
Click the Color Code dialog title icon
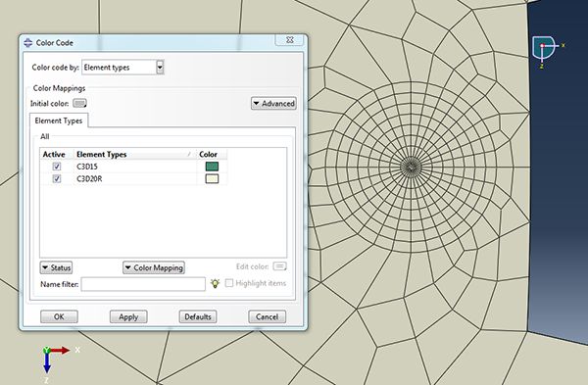coord(28,43)
